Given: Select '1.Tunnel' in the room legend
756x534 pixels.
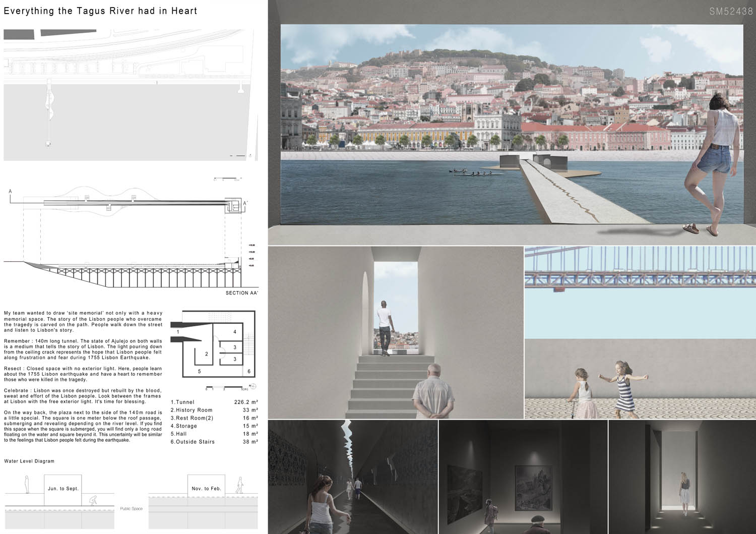Looking at the screenshot, I should (x=182, y=402).
